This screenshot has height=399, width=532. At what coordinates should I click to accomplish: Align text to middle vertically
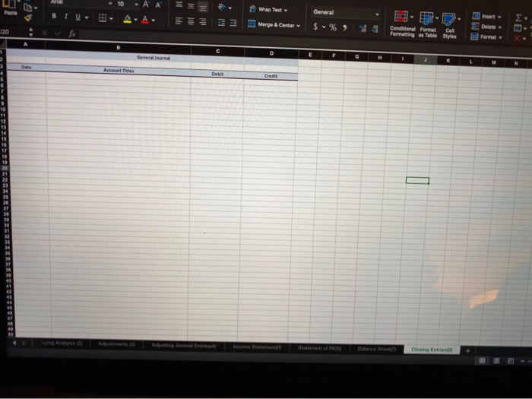191,6
